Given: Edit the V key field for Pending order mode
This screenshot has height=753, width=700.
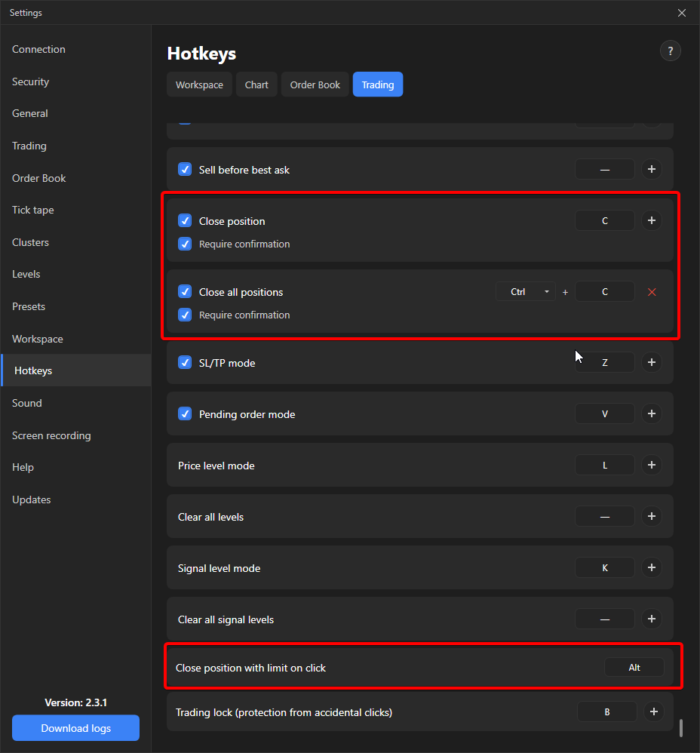Looking at the screenshot, I should [605, 414].
